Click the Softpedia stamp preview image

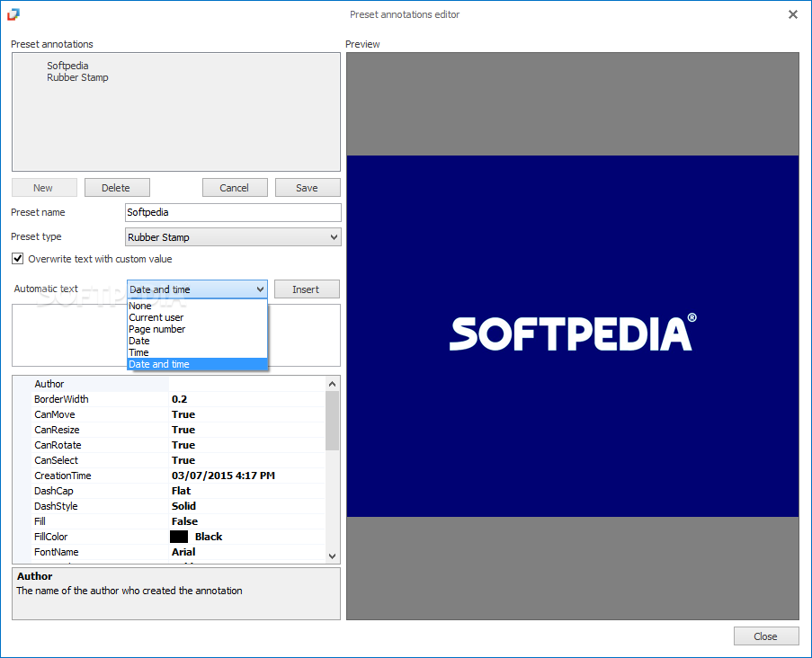tap(573, 336)
